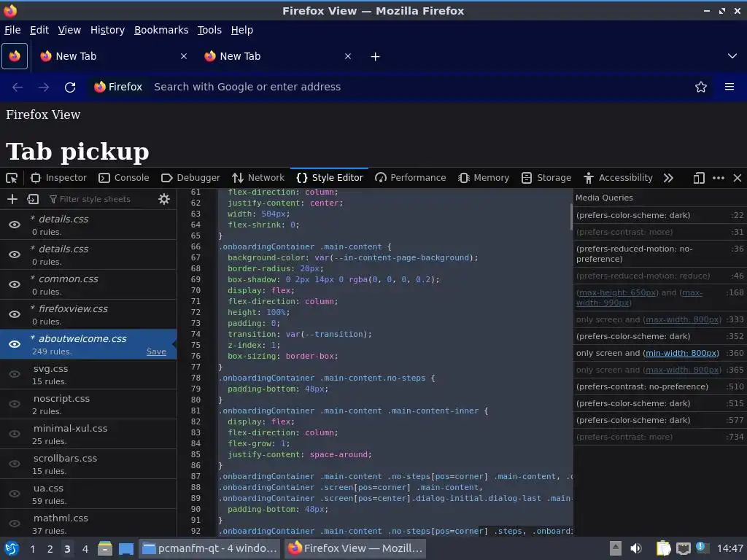Show the desktop via taskbar icon
This screenshot has height=560, width=747.
click(x=125, y=548)
